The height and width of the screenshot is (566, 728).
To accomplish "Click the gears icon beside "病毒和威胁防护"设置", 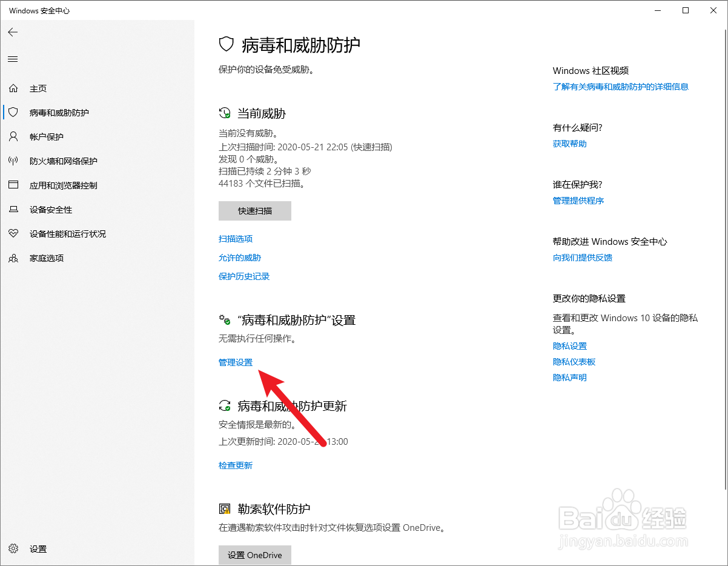I will tap(225, 319).
